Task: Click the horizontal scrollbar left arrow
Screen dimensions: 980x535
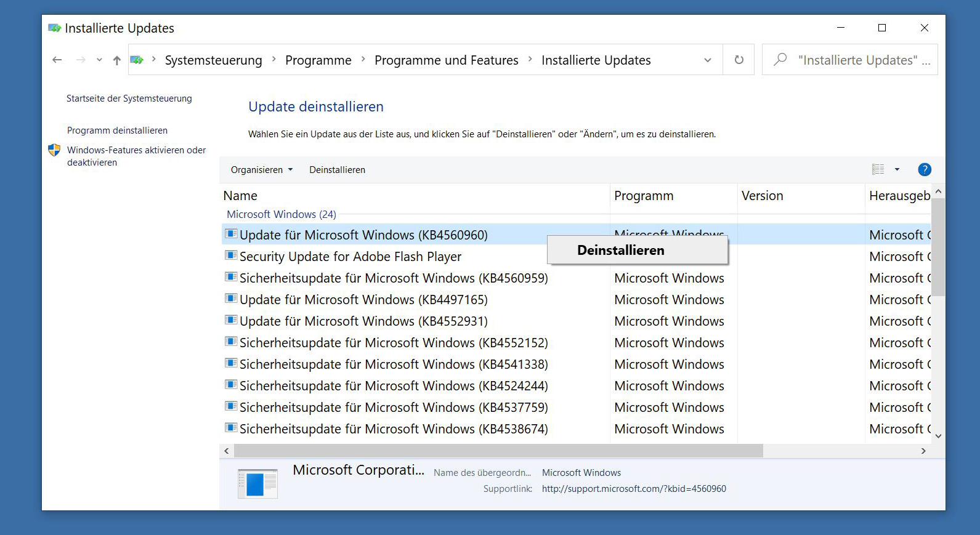Action: (227, 451)
